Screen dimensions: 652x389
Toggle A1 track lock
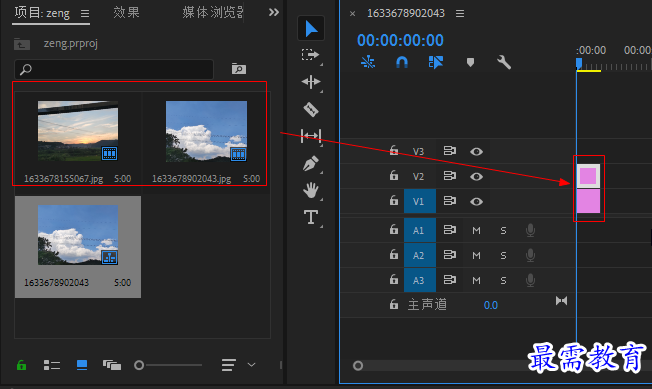(394, 229)
